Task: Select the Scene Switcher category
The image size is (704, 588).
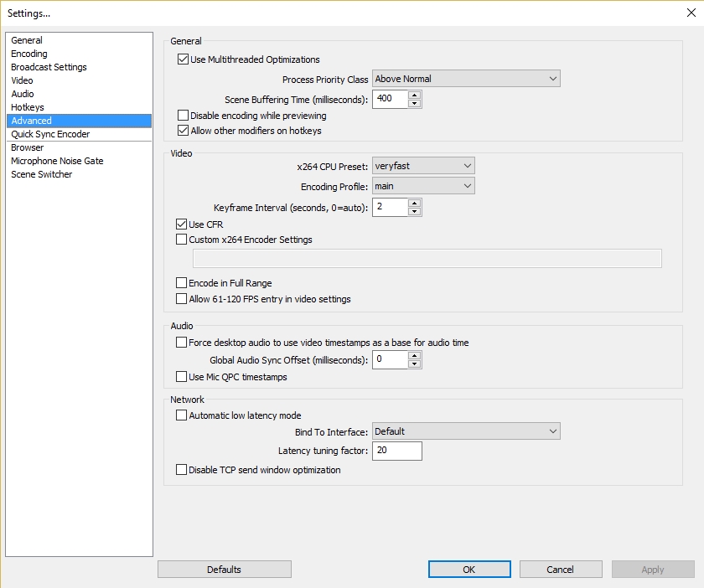Action: [x=40, y=173]
